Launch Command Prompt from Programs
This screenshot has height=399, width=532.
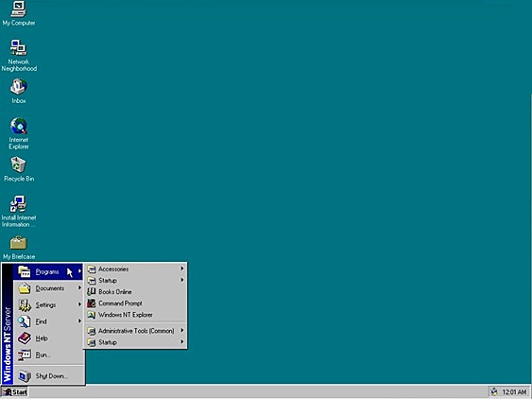pyautogui.click(x=135, y=304)
